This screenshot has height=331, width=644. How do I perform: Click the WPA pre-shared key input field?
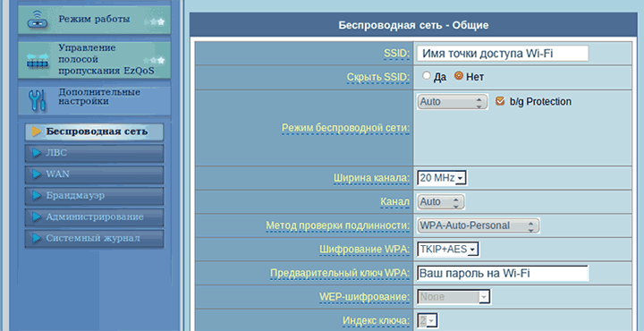tap(503, 273)
